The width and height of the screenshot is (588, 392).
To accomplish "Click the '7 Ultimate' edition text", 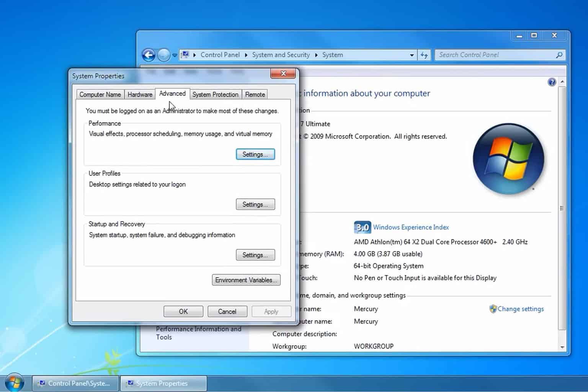I will pyautogui.click(x=315, y=124).
